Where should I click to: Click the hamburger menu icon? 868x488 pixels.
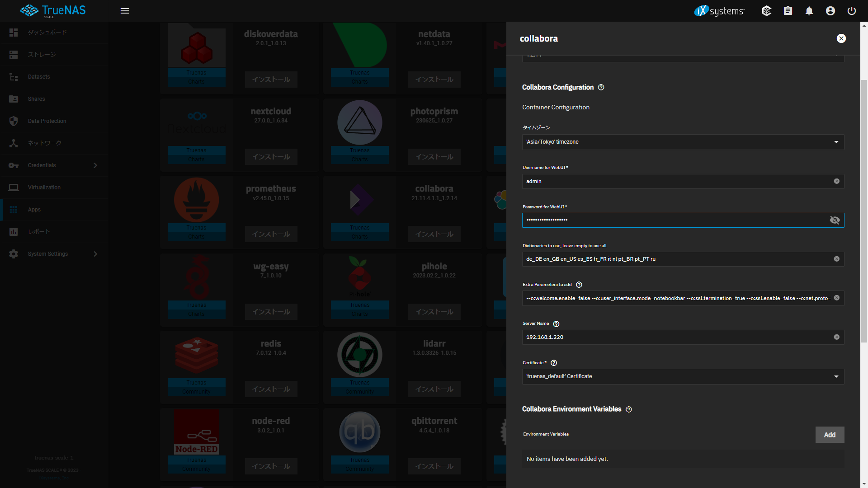pos(125,11)
